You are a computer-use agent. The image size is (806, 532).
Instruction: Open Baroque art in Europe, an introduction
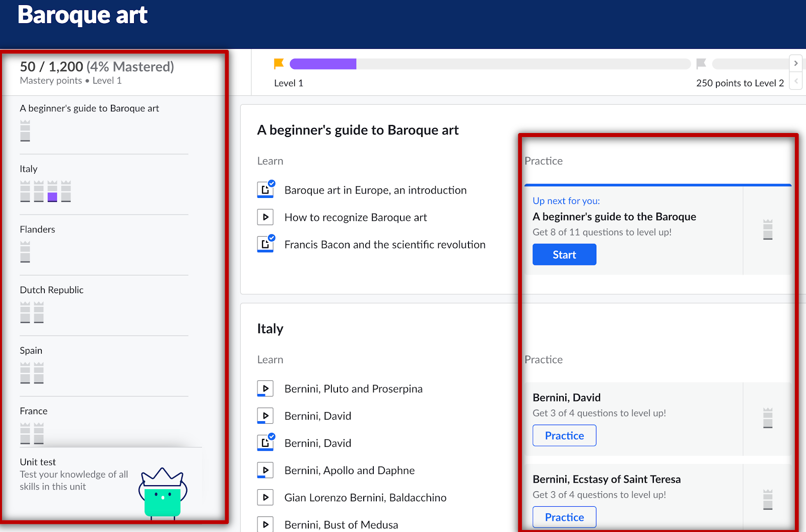click(x=375, y=190)
